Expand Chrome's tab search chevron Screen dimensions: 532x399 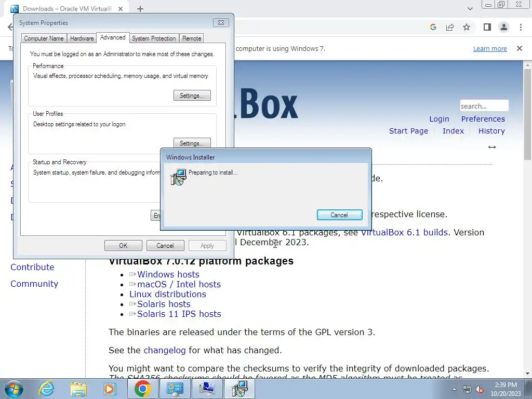tap(470, 9)
